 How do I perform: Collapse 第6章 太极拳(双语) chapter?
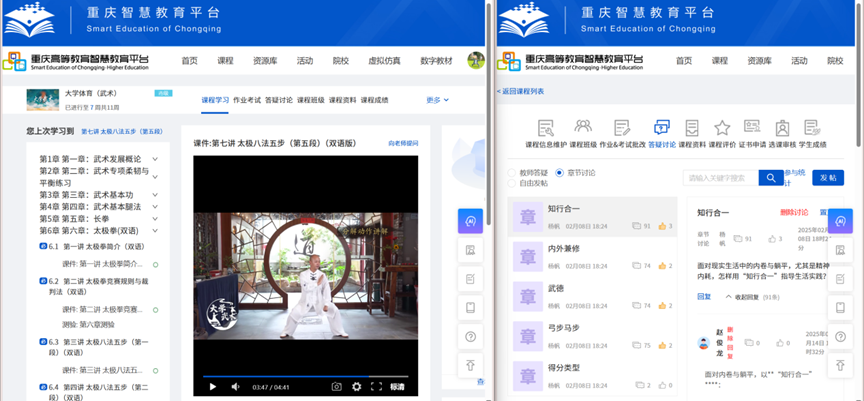(155, 231)
